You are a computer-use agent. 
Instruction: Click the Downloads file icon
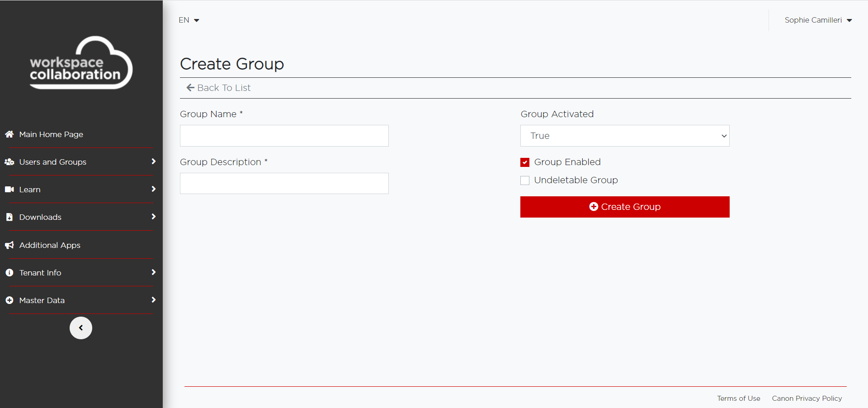coord(9,217)
